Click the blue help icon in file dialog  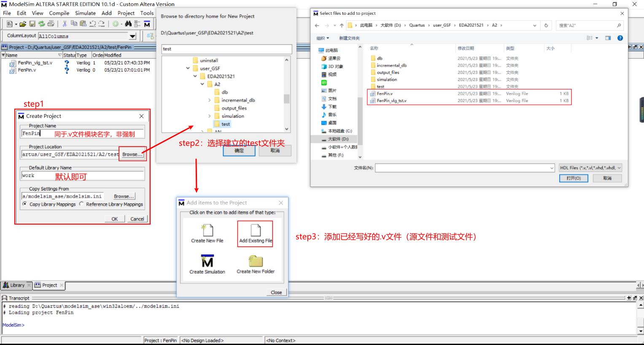click(620, 38)
